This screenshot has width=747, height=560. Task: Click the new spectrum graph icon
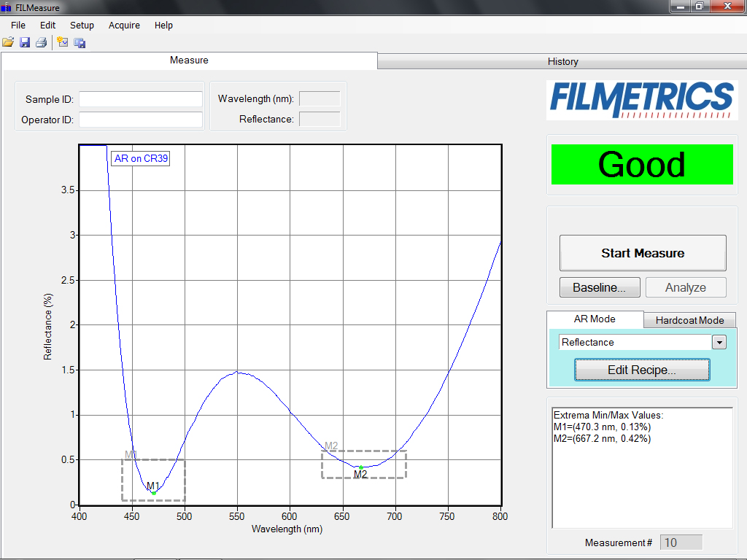(x=63, y=42)
